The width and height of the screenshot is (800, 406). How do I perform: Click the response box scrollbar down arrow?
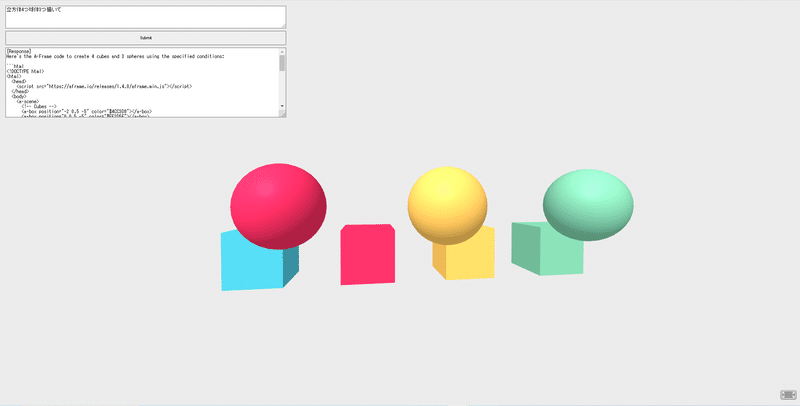pyautogui.click(x=283, y=106)
